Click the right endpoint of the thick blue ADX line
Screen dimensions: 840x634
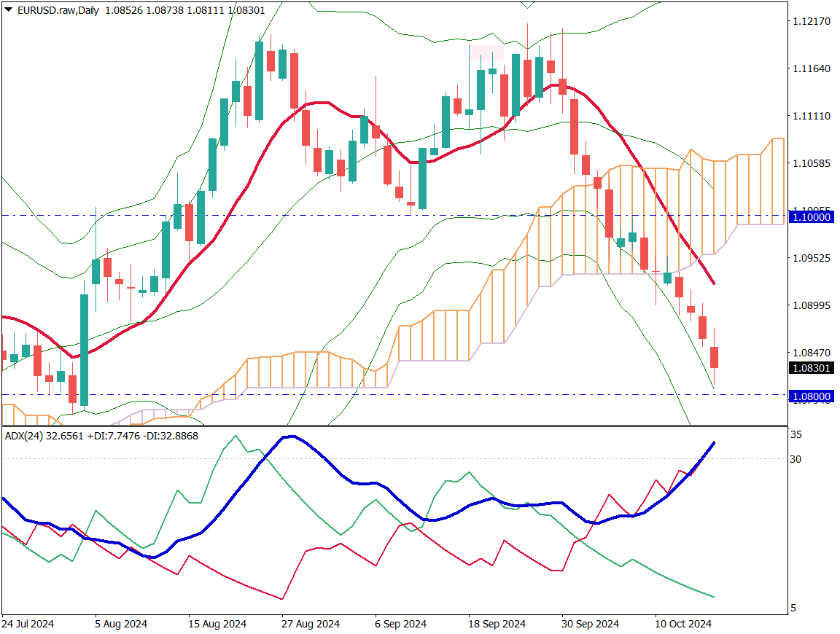point(713,442)
